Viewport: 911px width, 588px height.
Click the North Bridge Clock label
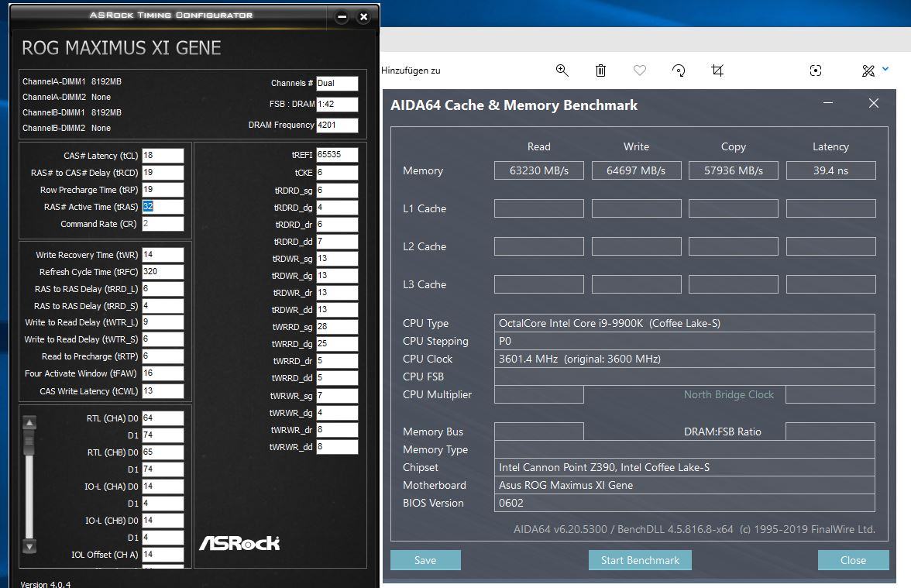click(728, 394)
